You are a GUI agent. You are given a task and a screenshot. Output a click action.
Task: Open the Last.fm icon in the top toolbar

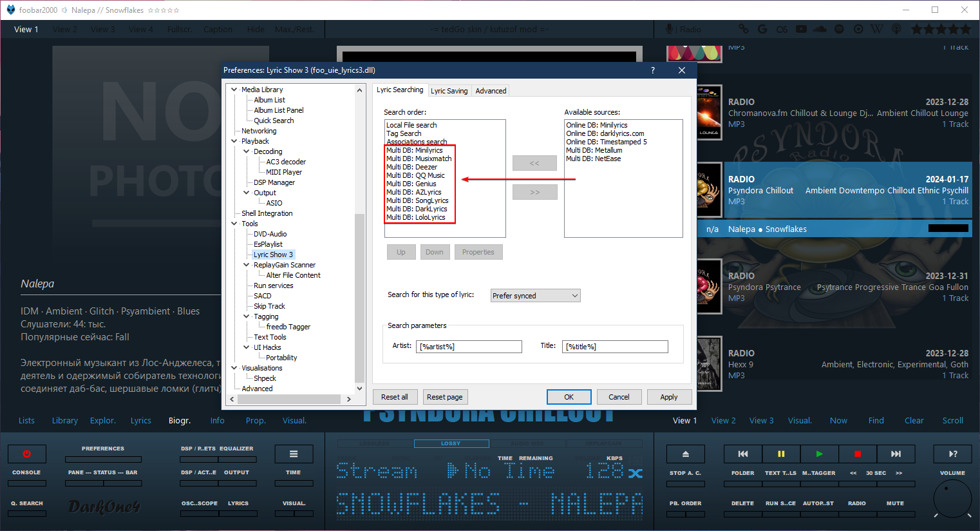click(x=782, y=29)
